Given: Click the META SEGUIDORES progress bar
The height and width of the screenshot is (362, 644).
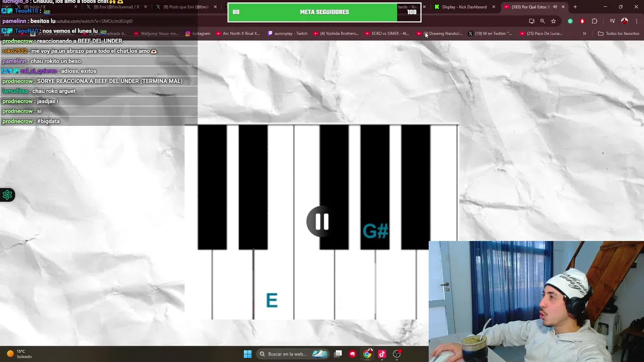Looking at the screenshot, I should coord(324,12).
